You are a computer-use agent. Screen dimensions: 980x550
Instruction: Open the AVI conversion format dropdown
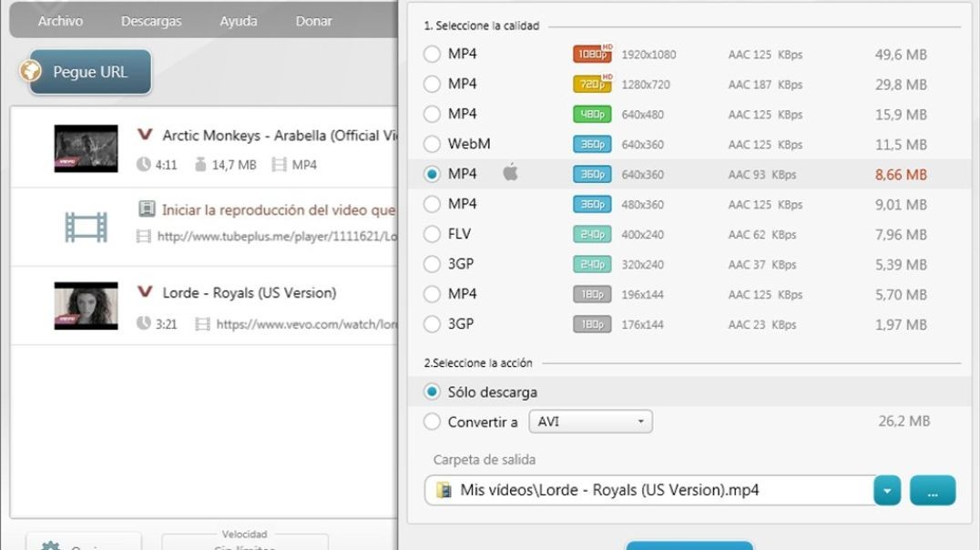(x=590, y=422)
